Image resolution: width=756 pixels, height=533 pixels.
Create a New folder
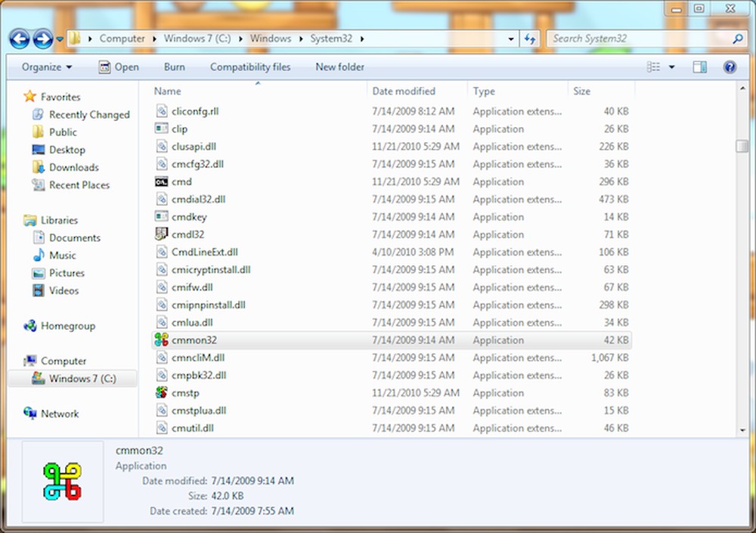(340, 67)
